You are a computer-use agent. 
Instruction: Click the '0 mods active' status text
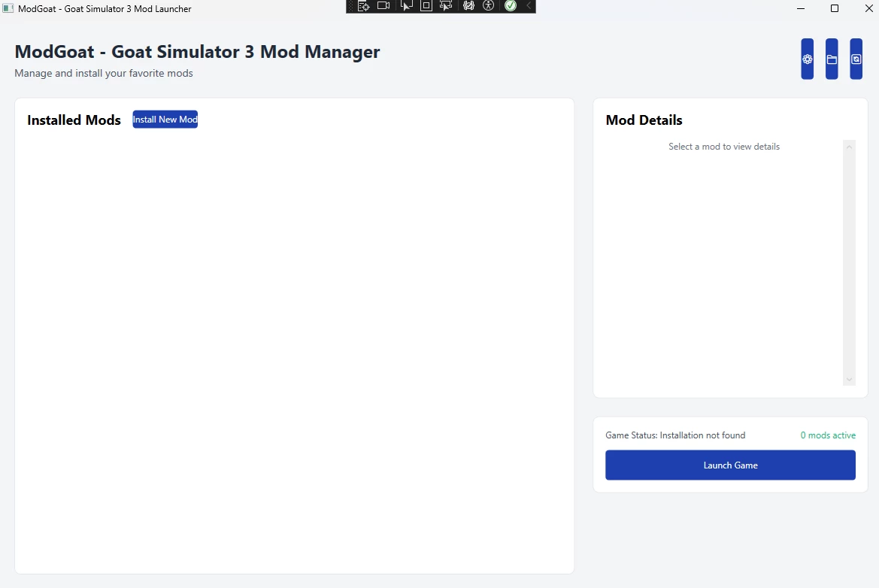(x=828, y=435)
